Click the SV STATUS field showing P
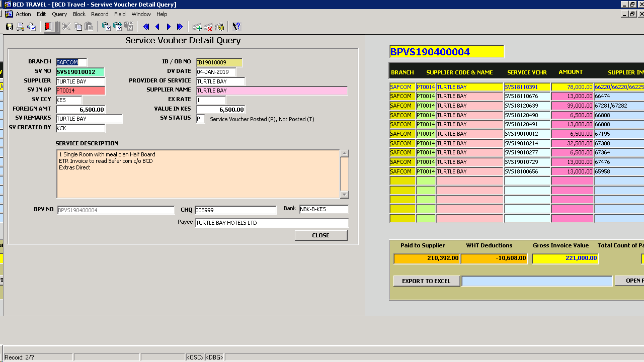This screenshot has width=644, height=362. click(200, 119)
